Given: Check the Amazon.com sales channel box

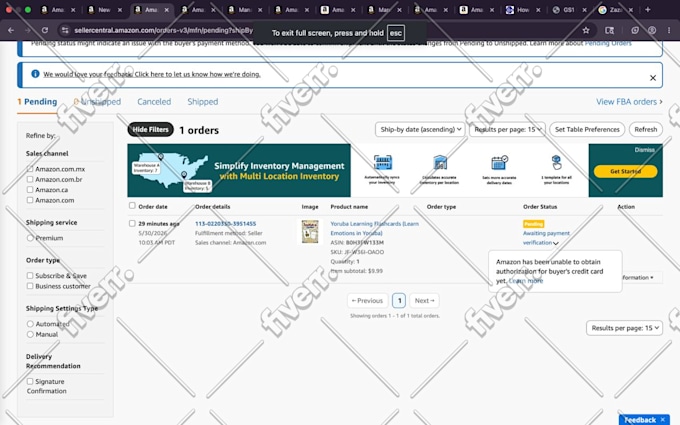Looking at the screenshot, I should (30, 200).
